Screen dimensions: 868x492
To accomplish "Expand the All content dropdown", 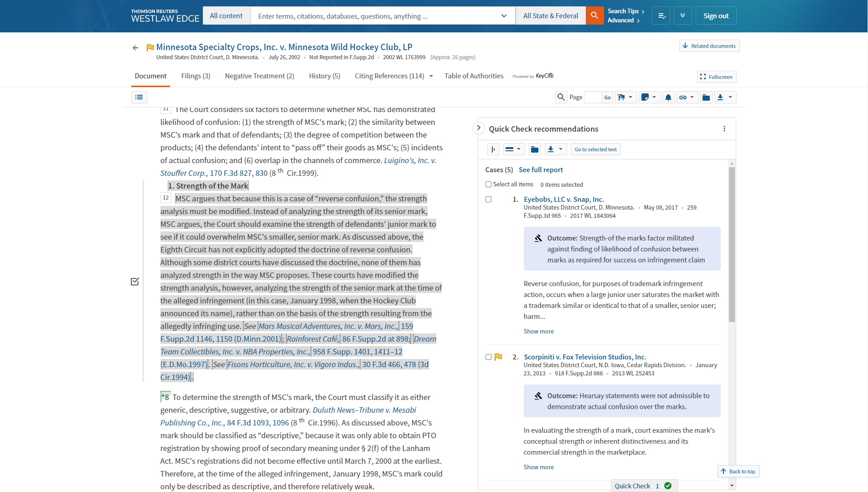I will 226,15.
